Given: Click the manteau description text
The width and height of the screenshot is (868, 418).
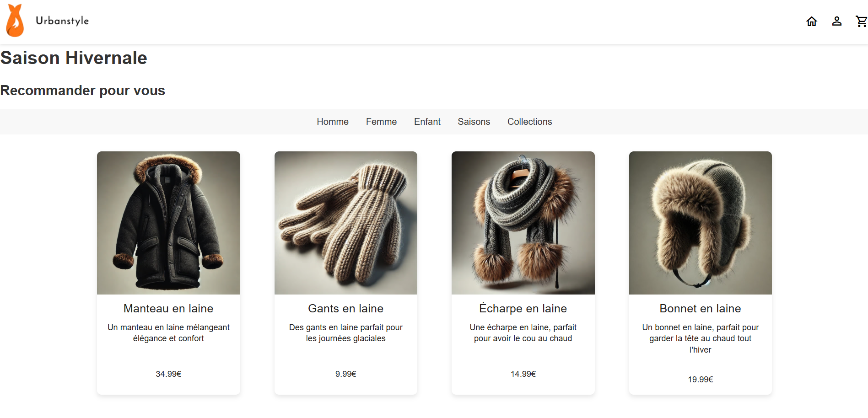Looking at the screenshot, I should (168, 333).
